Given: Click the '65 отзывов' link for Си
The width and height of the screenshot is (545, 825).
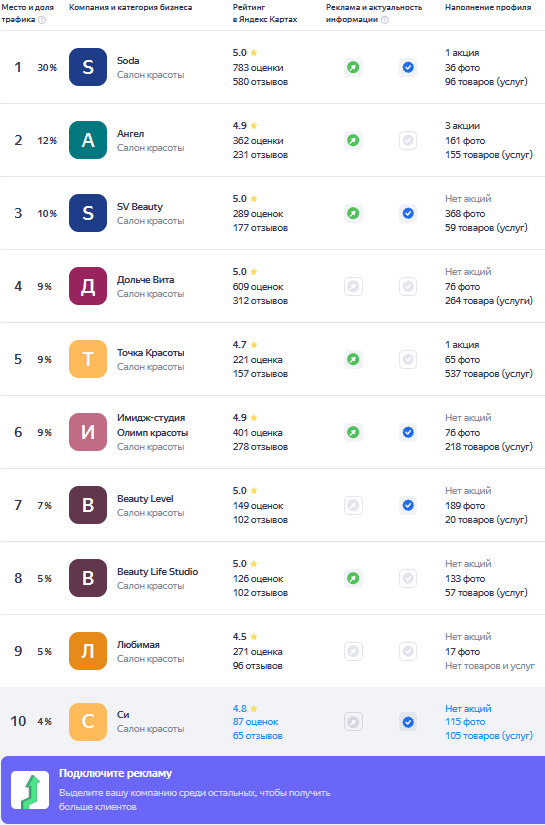Looking at the screenshot, I should point(258,736).
